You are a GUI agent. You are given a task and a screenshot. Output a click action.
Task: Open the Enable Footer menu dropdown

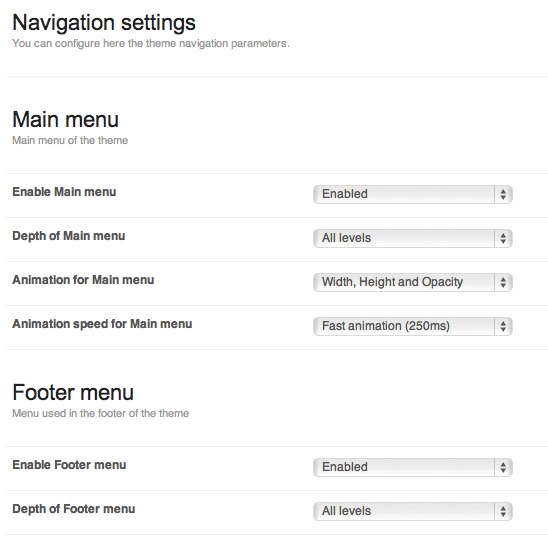[413, 467]
